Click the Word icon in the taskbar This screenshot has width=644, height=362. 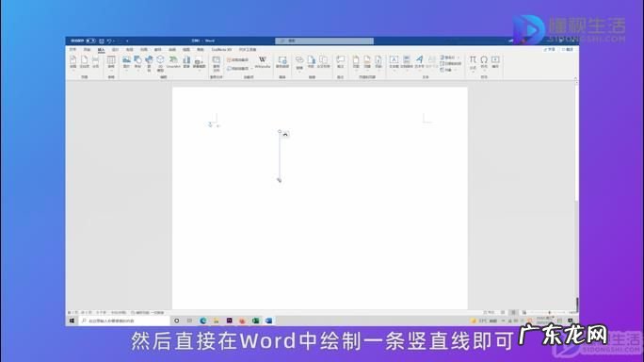[268, 321]
